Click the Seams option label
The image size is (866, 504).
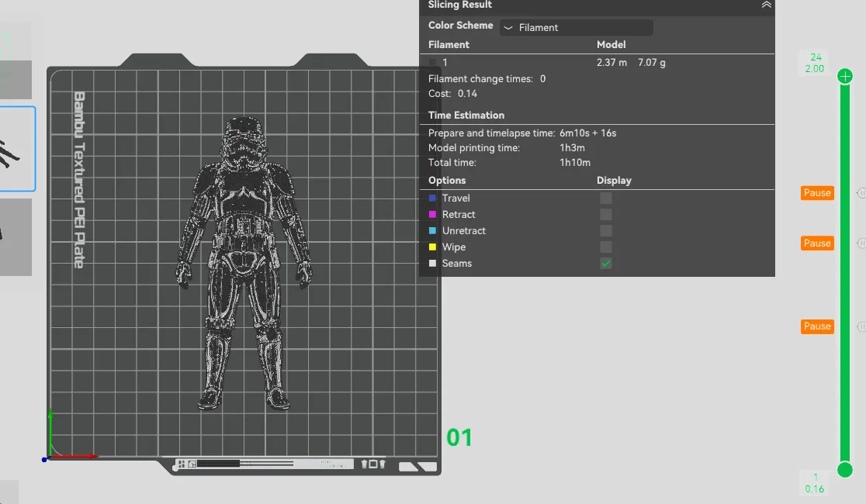(x=457, y=264)
